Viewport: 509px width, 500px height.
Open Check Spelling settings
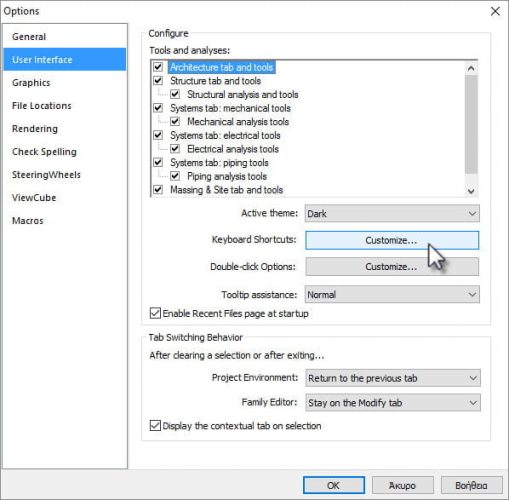(x=65, y=152)
